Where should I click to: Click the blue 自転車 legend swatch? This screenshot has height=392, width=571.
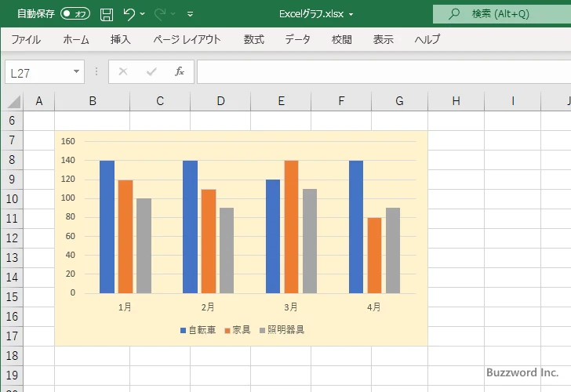(184, 331)
